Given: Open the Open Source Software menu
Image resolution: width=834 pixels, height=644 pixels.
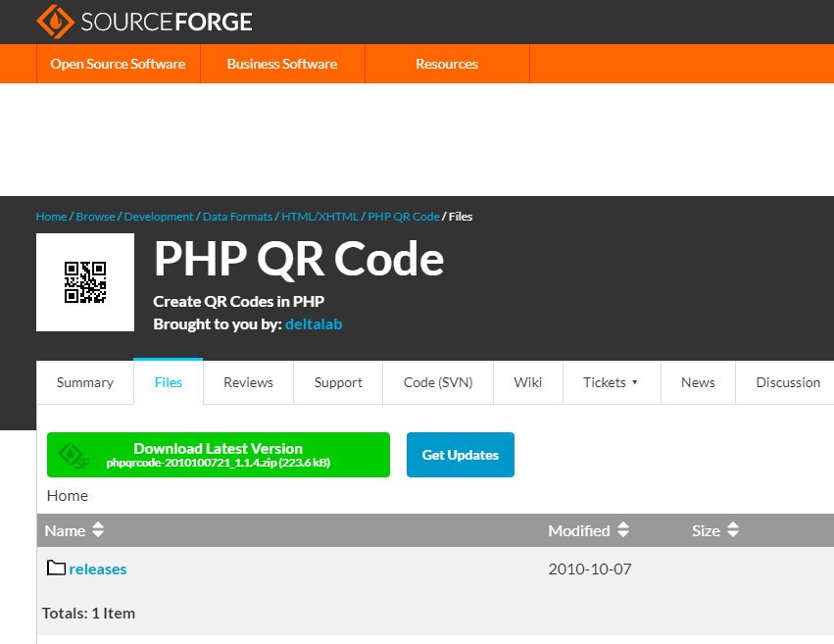Looking at the screenshot, I should pos(118,64).
